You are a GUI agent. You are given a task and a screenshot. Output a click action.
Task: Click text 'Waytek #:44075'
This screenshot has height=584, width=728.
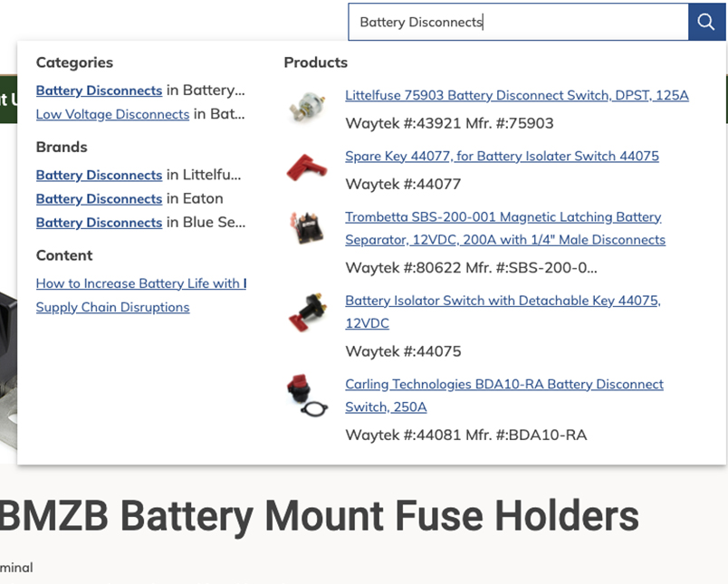pos(403,351)
